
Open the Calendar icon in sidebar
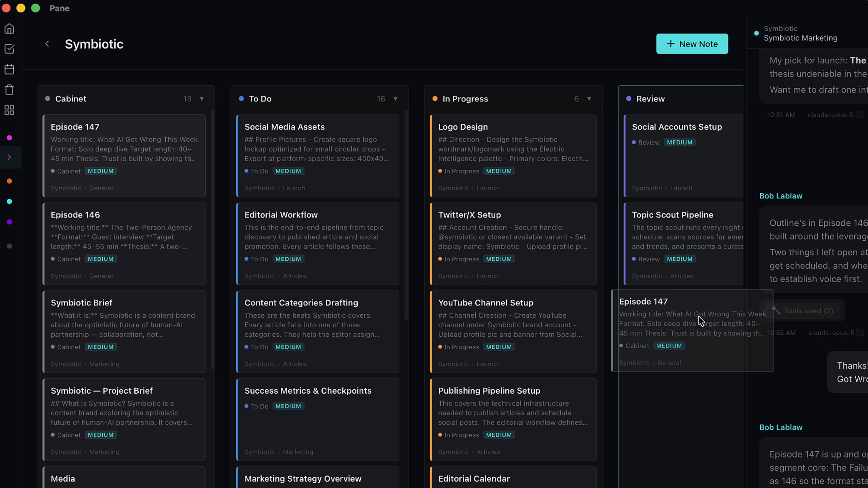click(9, 69)
